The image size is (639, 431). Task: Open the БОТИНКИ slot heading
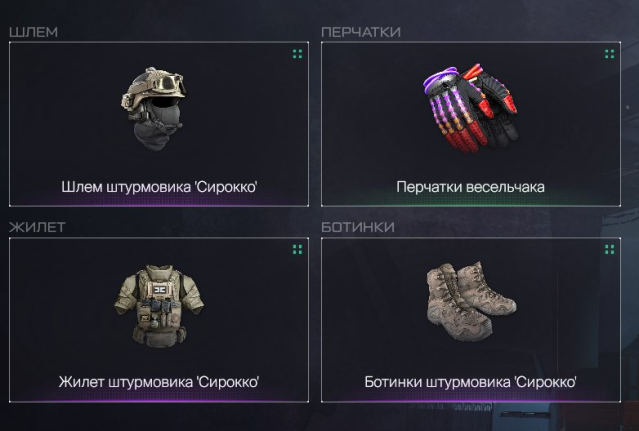coord(358,227)
